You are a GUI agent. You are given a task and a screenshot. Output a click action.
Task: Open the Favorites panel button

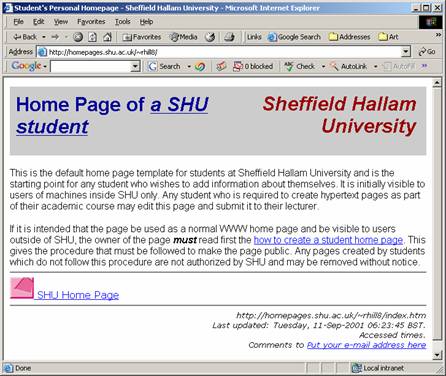pos(141,37)
